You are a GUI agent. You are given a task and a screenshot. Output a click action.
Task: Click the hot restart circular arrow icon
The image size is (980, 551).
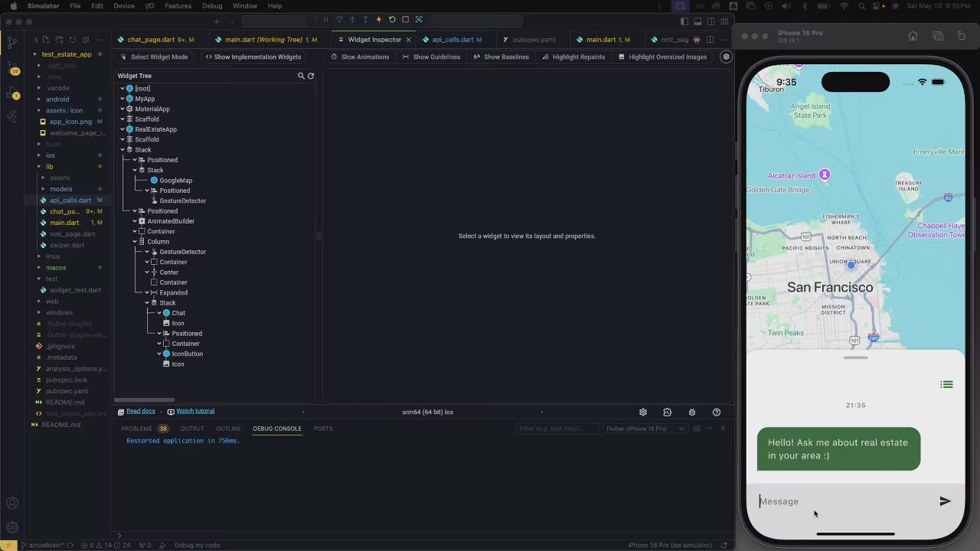coord(392,19)
